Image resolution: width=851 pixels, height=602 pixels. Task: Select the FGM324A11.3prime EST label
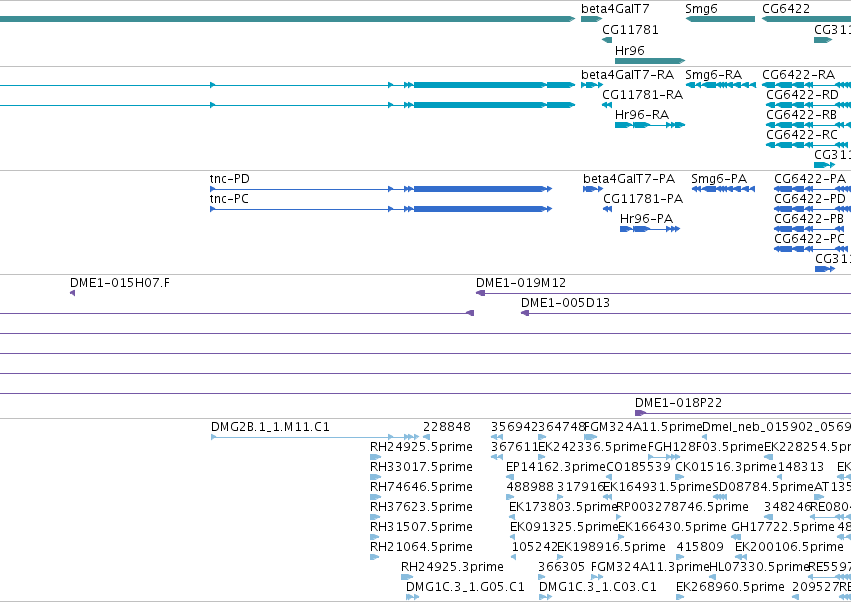pyautogui.click(x=650, y=567)
